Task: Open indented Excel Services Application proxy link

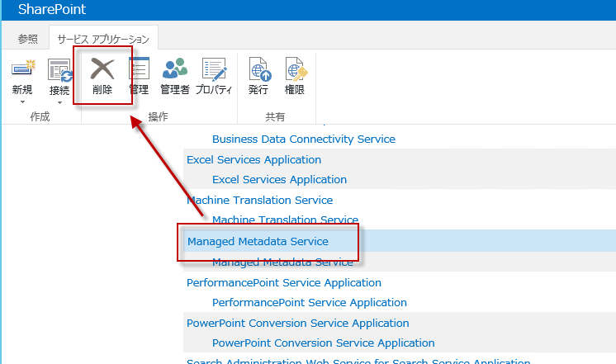Action: tap(279, 179)
